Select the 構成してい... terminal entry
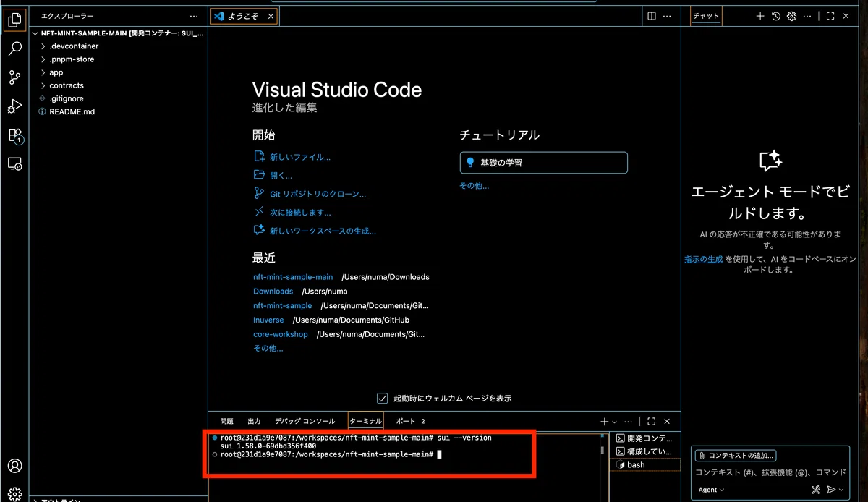This screenshot has width=868, height=502. tap(645, 451)
